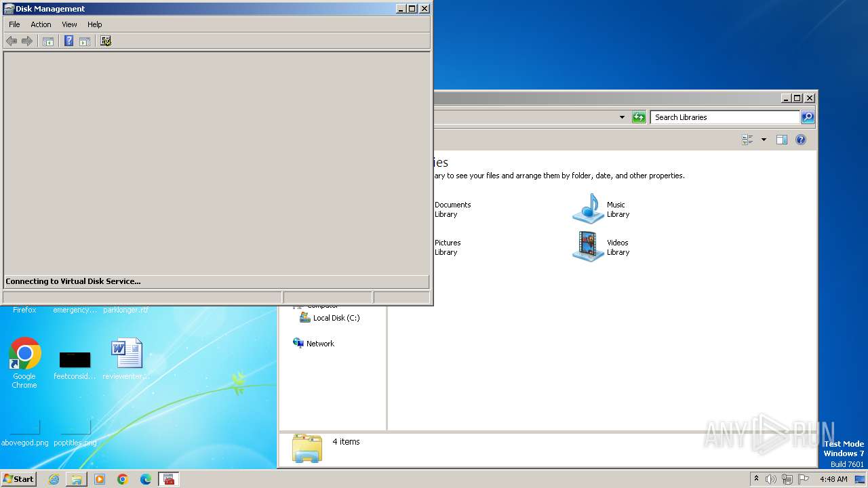Select the feetconsid... desktop file
This screenshot has height=488, width=868.
point(75,365)
